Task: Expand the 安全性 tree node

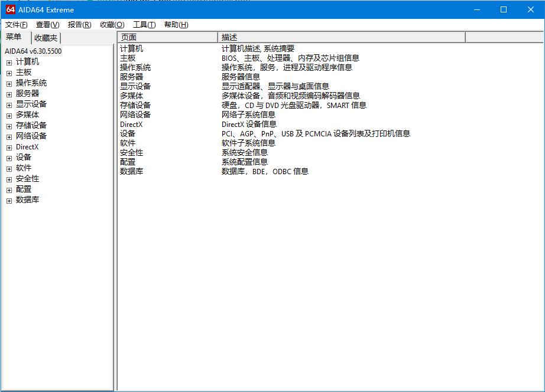Action: click(9, 179)
